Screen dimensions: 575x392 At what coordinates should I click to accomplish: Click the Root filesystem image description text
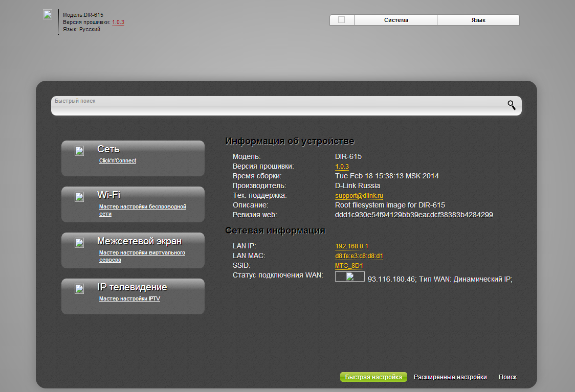click(x=390, y=205)
